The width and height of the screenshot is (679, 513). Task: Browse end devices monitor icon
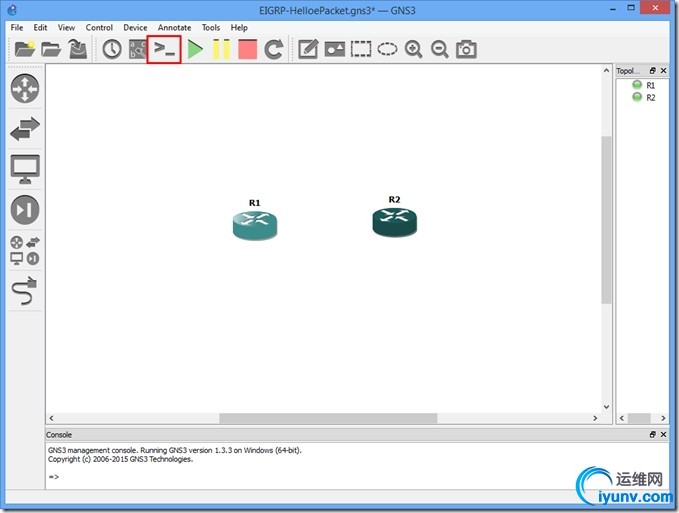[x=25, y=169]
